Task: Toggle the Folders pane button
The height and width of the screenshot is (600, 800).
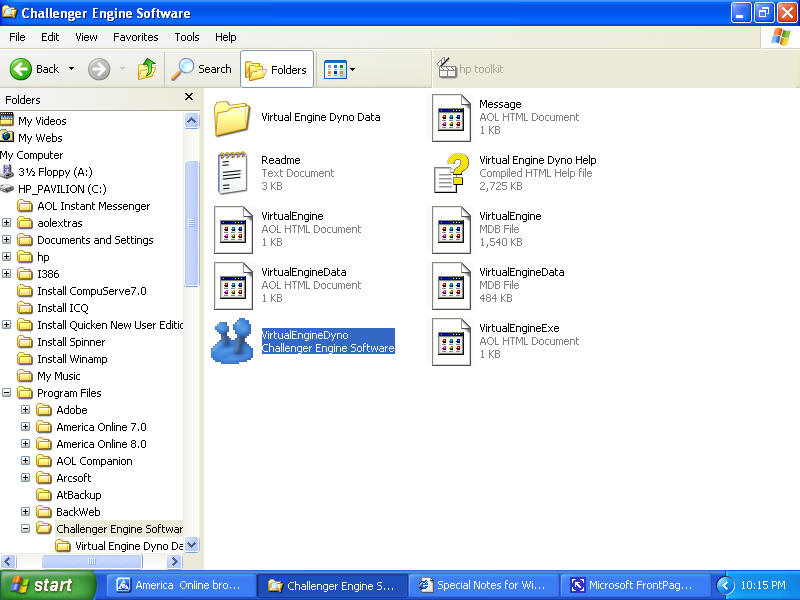Action: click(277, 69)
